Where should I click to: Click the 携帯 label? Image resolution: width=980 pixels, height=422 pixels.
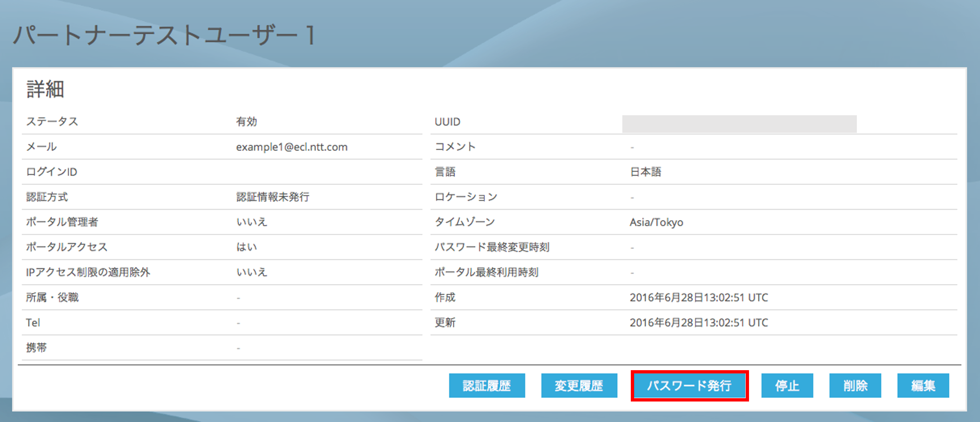[x=36, y=347]
